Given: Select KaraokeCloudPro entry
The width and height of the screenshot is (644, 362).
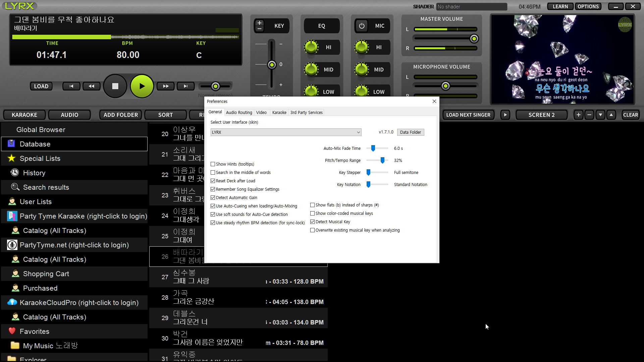Looking at the screenshot, I should (74, 303).
